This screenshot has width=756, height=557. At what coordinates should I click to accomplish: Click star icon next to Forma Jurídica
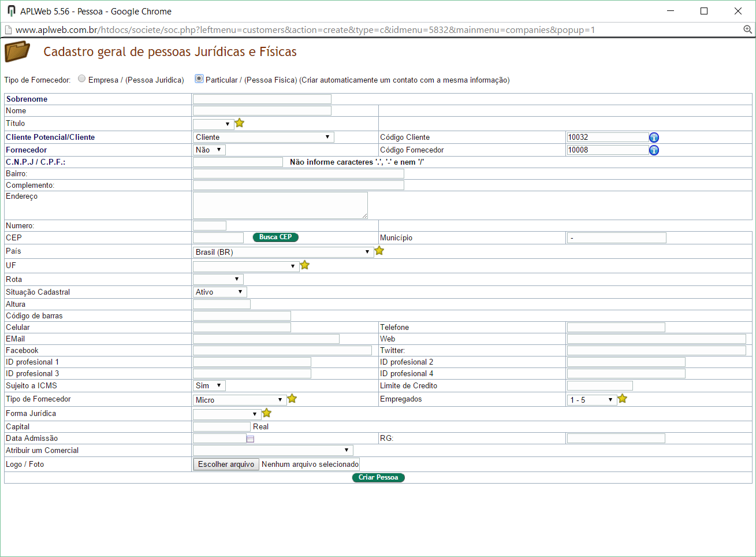[x=267, y=413]
